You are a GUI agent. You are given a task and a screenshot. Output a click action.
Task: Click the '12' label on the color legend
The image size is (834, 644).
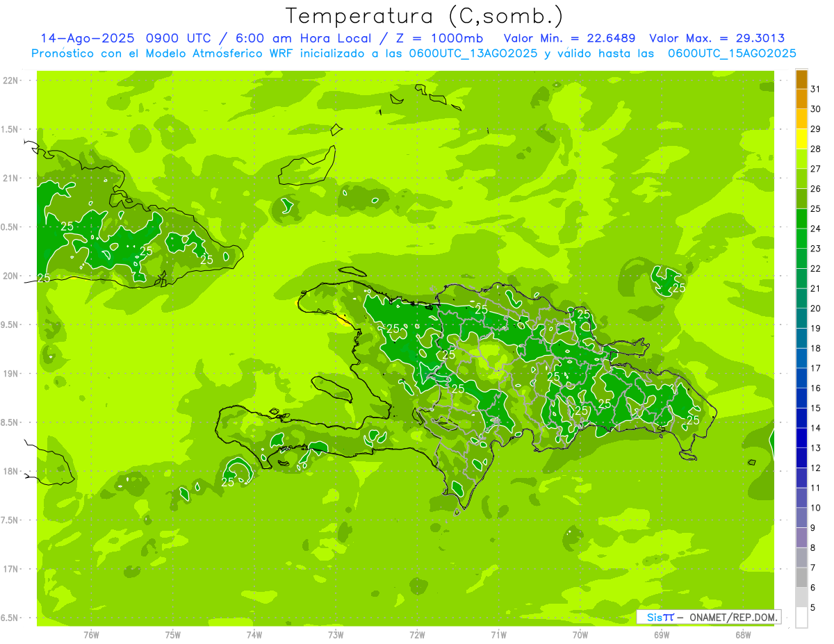coord(816,468)
